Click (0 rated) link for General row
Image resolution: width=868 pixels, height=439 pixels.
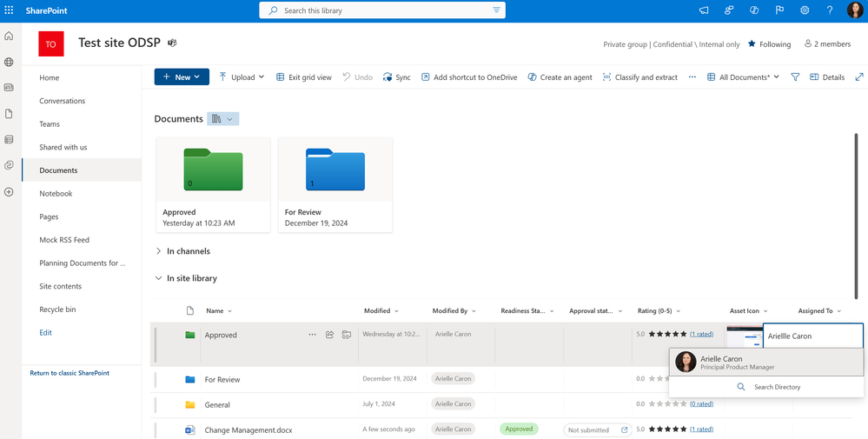pyautogui.click(x=701, y=403)
